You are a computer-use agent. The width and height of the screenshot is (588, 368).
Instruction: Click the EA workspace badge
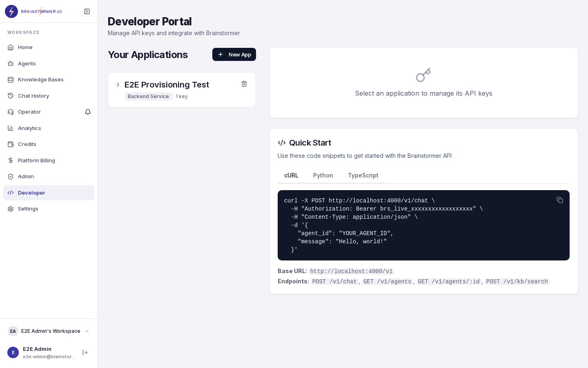pyautogui.click(x=13, y=331)
